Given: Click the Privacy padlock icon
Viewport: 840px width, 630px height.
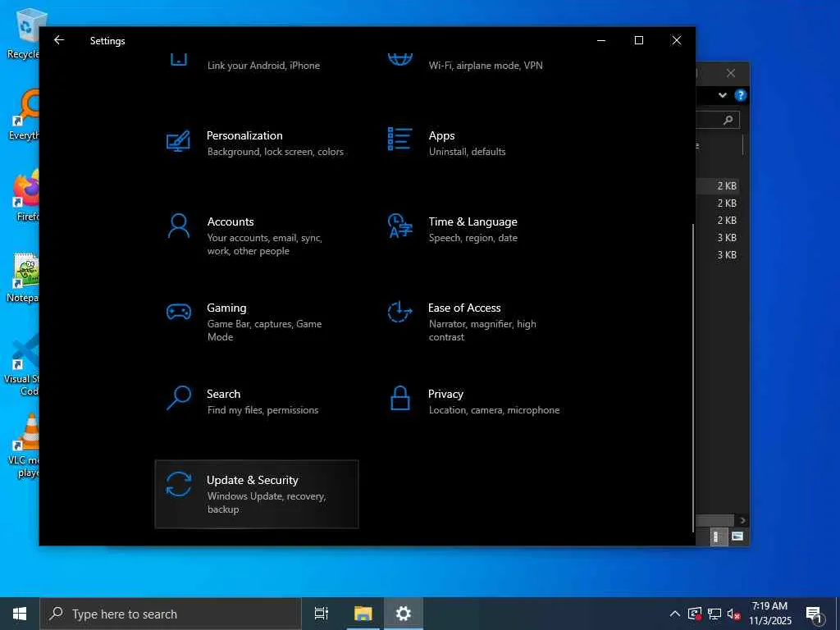Looking at the screenshot, I should pos(399,399).
